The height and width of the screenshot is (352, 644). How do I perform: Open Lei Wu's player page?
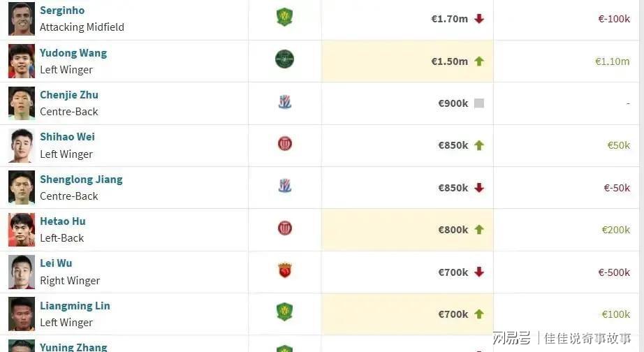(x=56, y=263)
